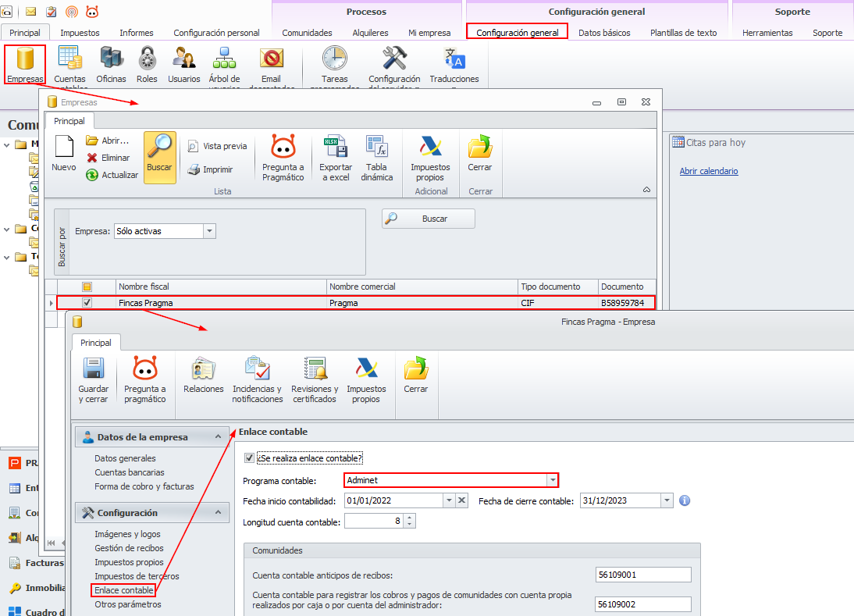The image size is (854, 616).
Task: Open the Programa contable Adminet dropdown
Action: point(553,480)
